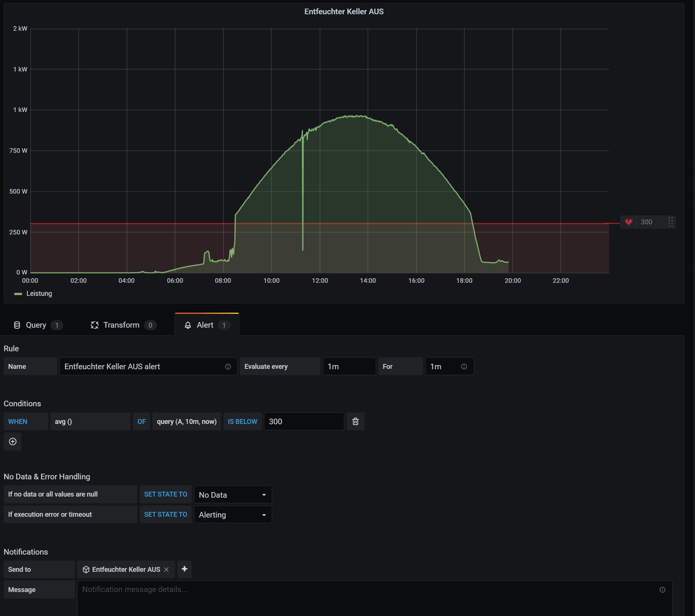This screenshot has width=695, height=616.
Task: Add a new condition with plus circle
Action: (13, 441)
